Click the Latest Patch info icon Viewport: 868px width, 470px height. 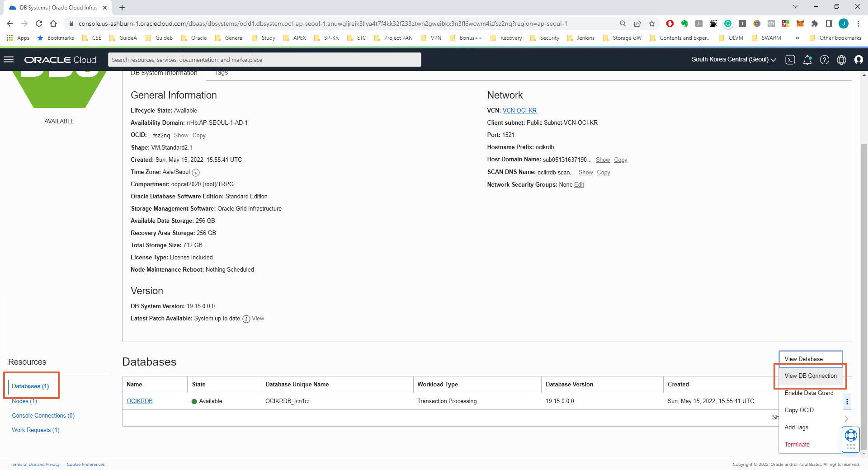point(246,319)
